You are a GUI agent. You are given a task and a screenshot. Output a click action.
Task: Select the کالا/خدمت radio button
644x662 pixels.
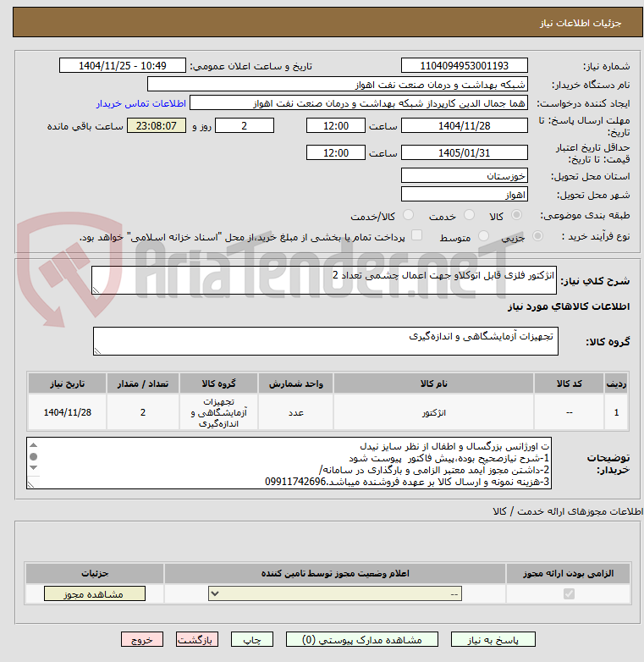(408, 215)
